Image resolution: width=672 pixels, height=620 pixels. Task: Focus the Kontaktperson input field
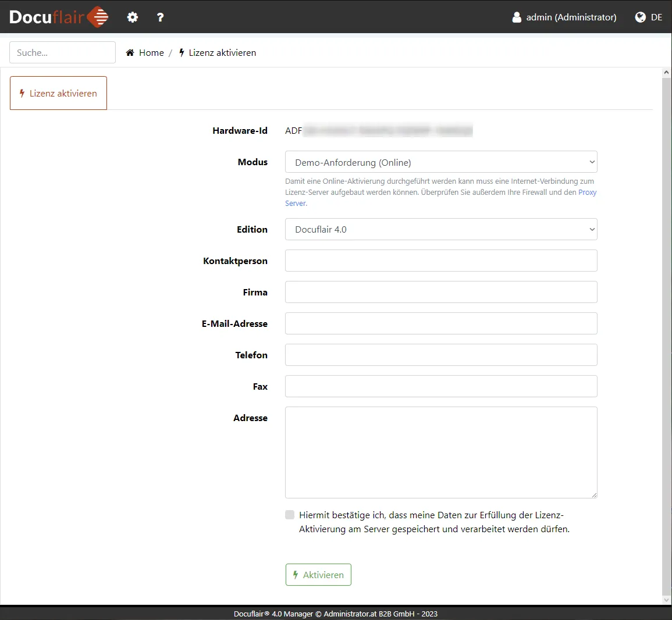441,261
